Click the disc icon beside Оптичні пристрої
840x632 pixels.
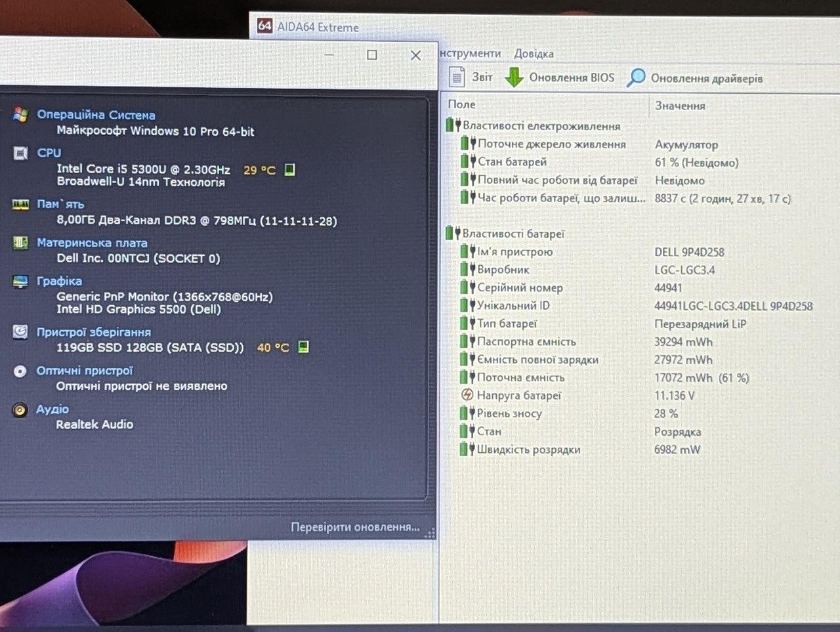(20, 371)
